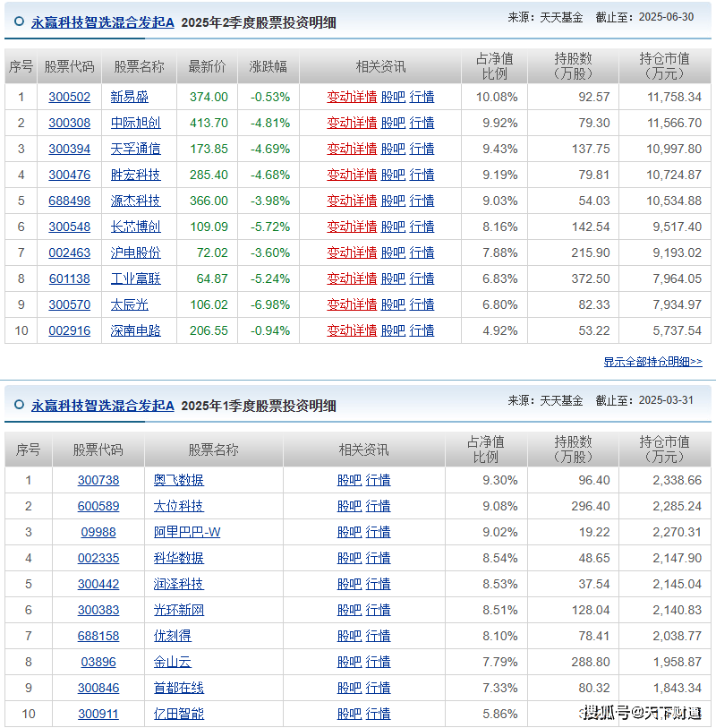Open 变动详情 for 新易盛 row
716x728 pixels.
[x=352, y=97]
